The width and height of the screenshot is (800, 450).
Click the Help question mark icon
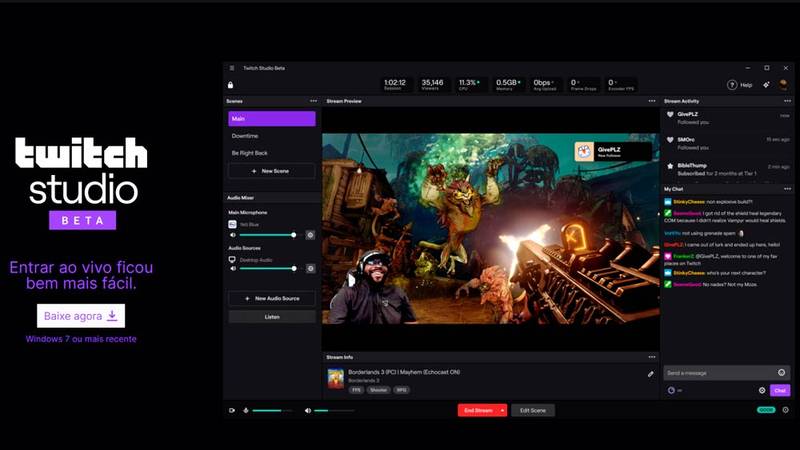coord(732,85)
